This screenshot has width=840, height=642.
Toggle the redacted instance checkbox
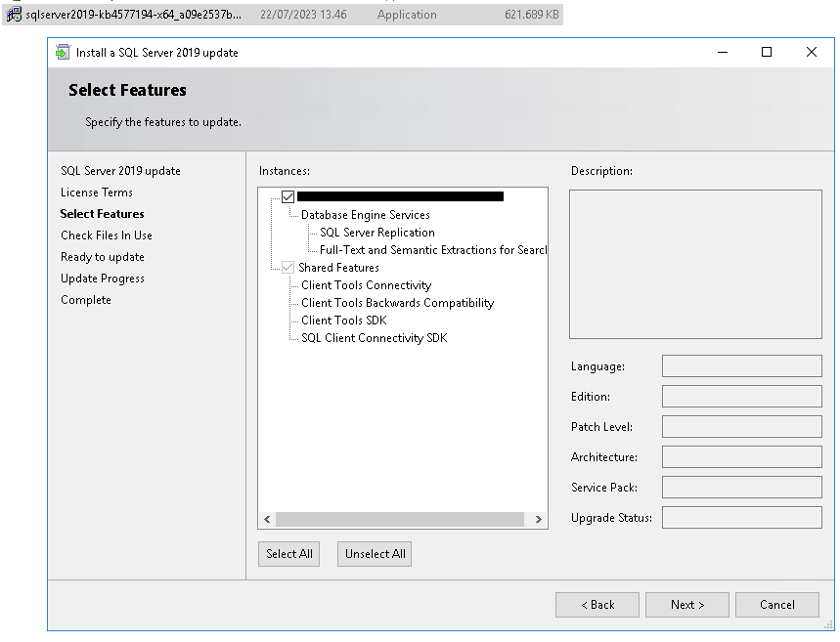coord(287,196)
